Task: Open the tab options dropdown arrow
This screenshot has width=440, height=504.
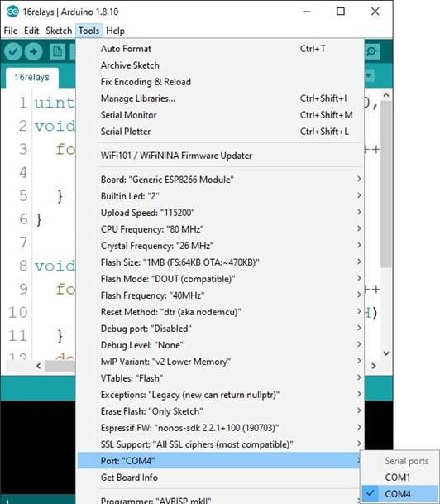Action: [x=369, y=76]
